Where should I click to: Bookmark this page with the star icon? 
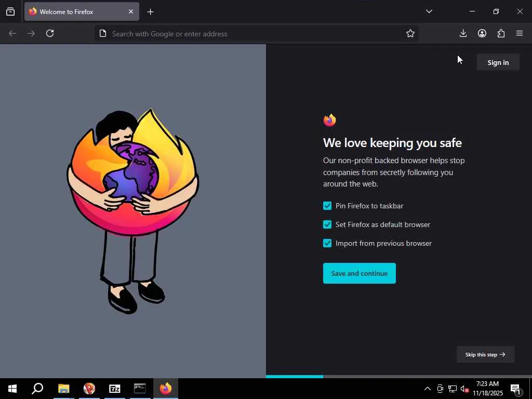click(410, 33)
